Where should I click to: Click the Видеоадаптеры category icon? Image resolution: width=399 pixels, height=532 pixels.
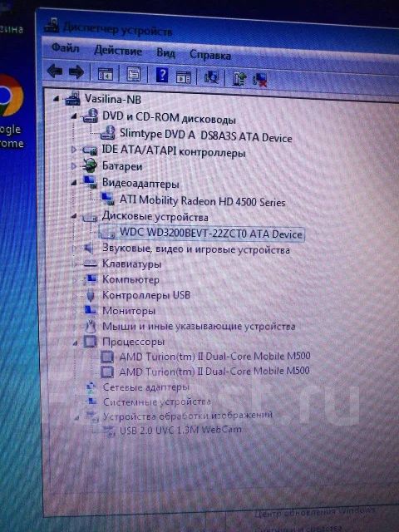click(x=90, y=182)
